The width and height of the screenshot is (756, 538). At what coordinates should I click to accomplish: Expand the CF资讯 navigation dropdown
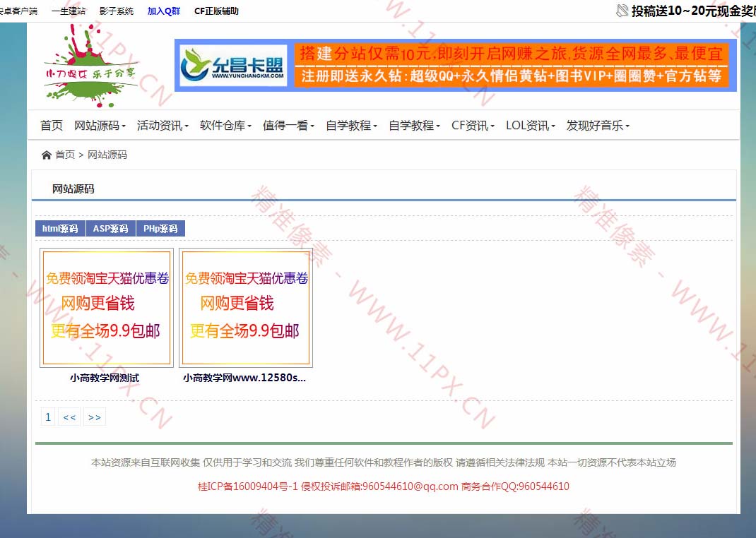(473, 126)
